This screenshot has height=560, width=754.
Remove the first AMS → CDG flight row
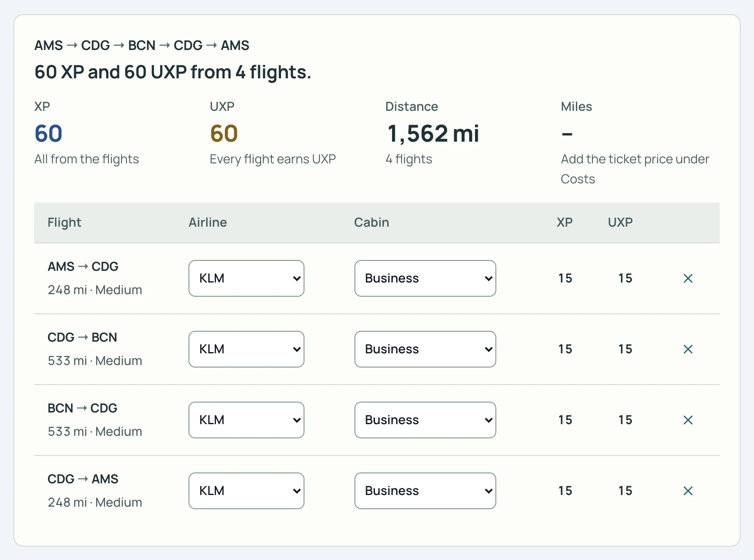coord(688,278)
